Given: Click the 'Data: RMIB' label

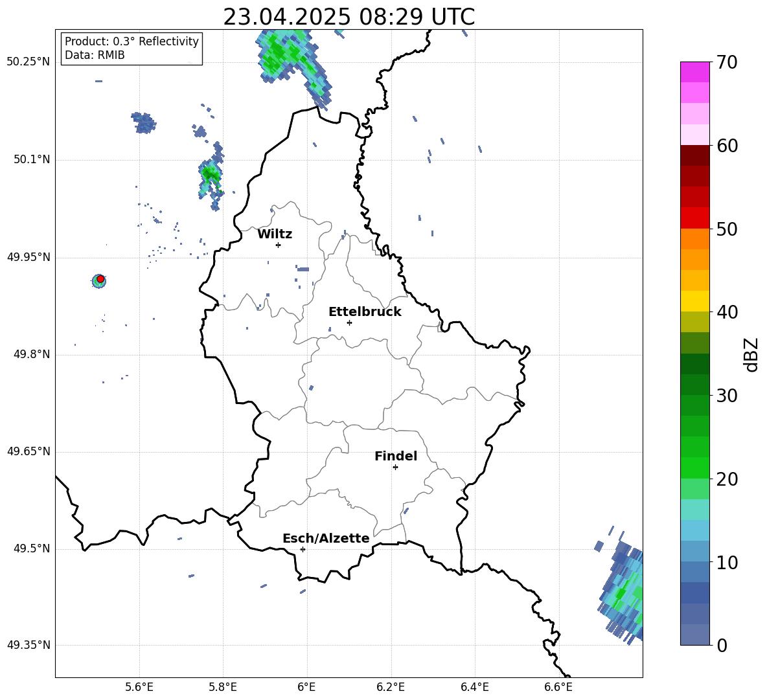Looking at the screenshot, I should [x=95, y=55].
